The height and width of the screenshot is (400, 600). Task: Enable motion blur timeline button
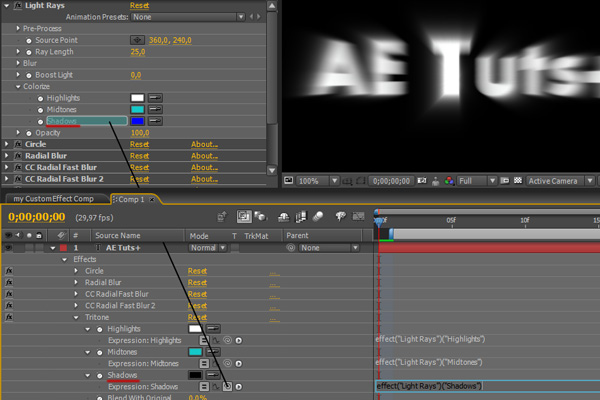[x=318, y=217]
